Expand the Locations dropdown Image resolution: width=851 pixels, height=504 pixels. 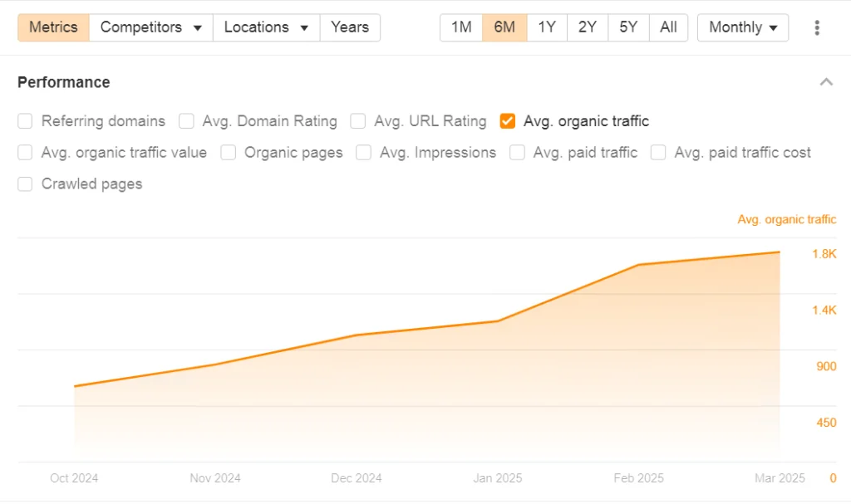click(266, 27)
